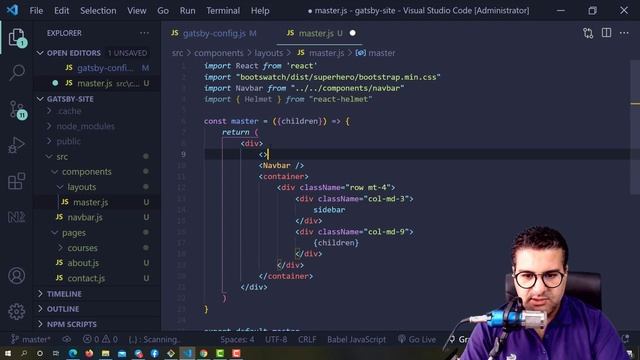
Task: Click components in the breadcrumb path
Action: pos(218,53)
